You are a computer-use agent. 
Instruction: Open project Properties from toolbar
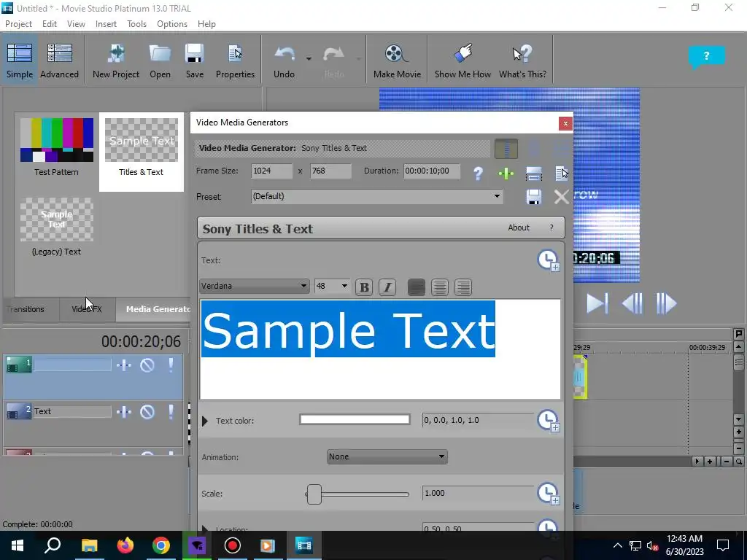coord(235,61)
